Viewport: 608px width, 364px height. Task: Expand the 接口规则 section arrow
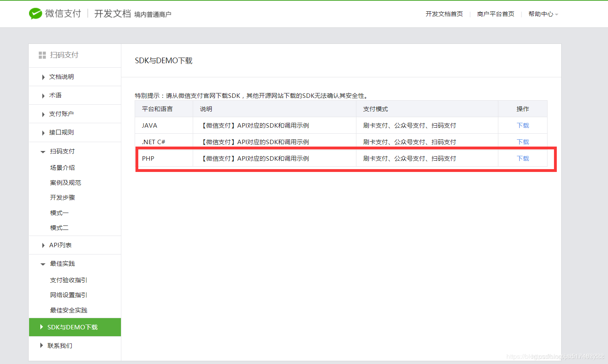tap(43, 133)
